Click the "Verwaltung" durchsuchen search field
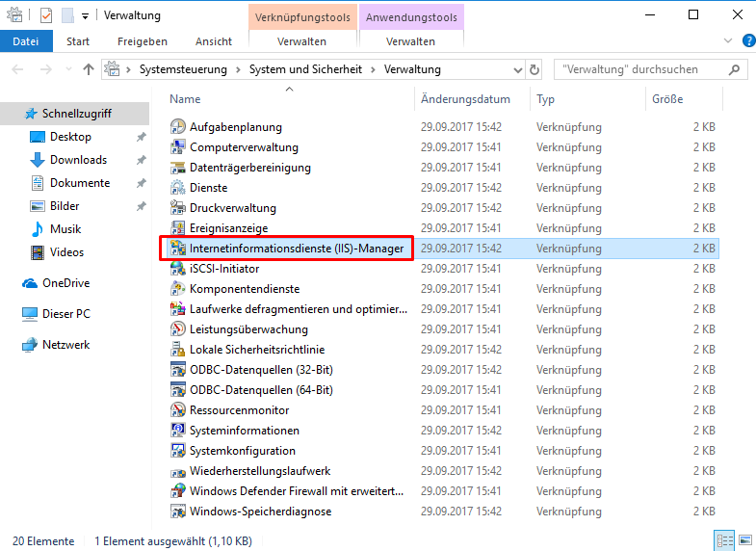 (650, 69)
